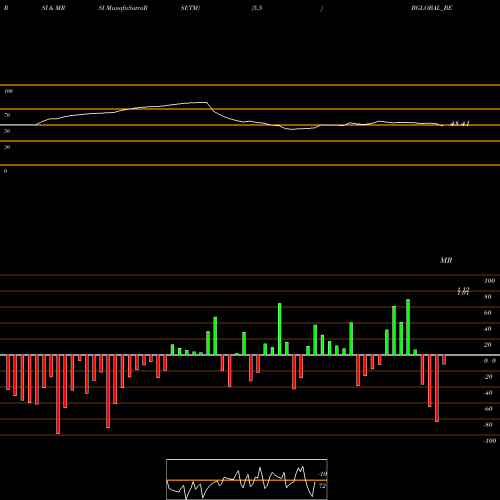The width and height of the screenshot is (500, 500).
Task: Click the 'SI & MR' header text
Action: click(x=53, y=8)
